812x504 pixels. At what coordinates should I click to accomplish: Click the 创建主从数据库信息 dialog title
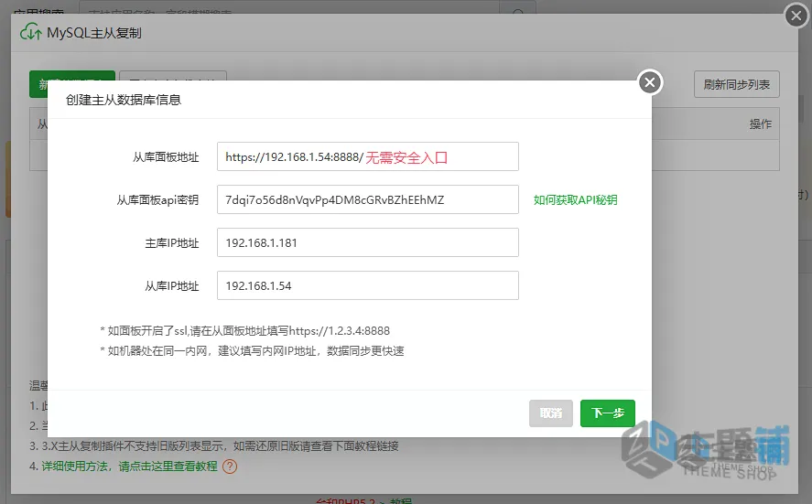(124, 100)
